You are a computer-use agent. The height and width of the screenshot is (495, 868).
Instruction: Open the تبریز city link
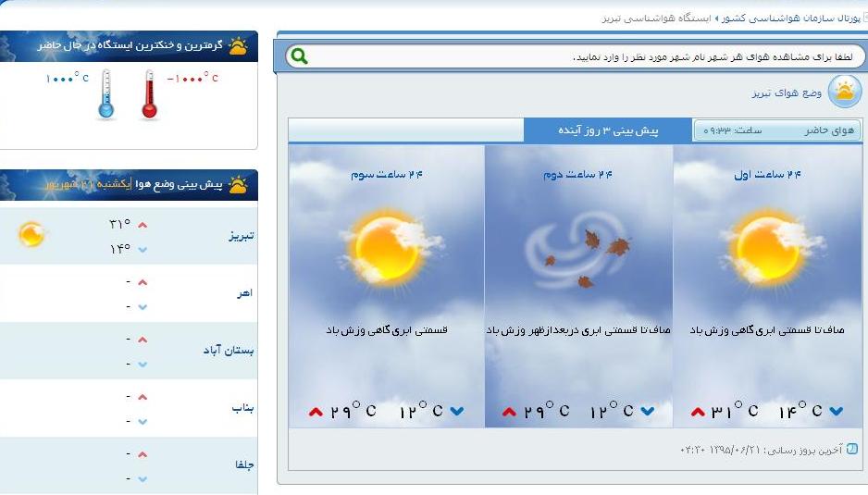point(242,236)
